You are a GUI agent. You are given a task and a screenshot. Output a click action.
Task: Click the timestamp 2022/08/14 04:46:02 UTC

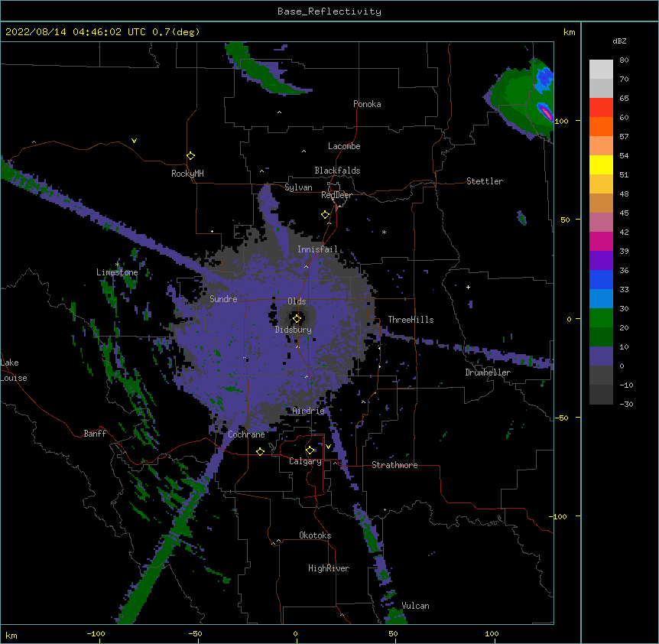(x=77, y=32)
